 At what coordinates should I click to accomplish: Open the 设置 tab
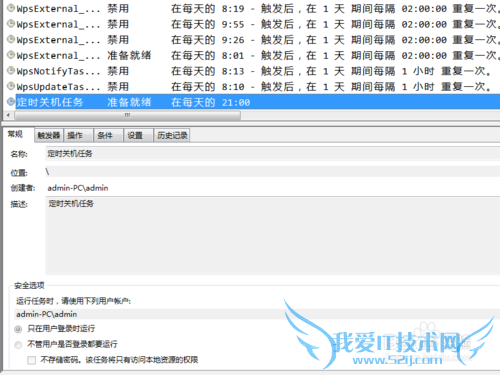point(138,135)
